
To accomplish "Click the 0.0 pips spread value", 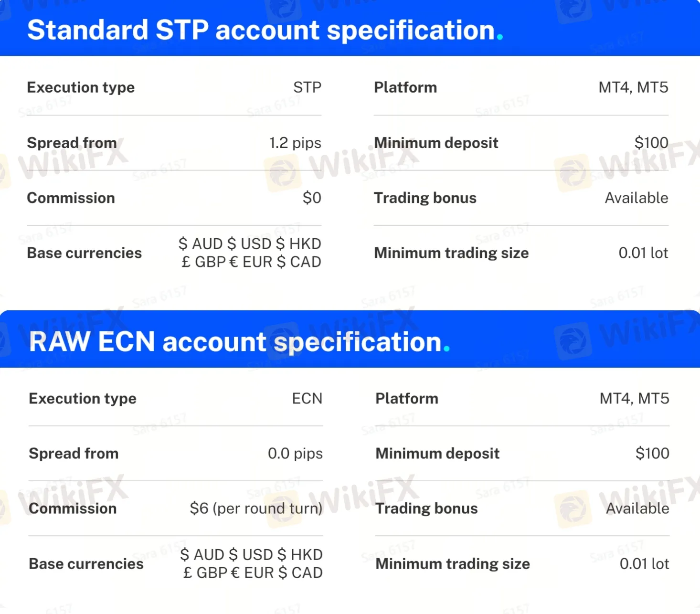I will pyautogui.click(x=295, y=453).
